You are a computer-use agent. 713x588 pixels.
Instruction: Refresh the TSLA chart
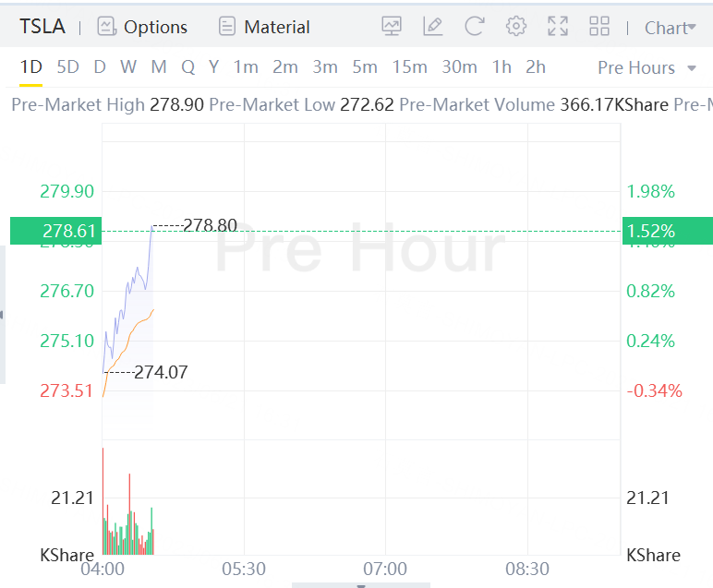pyautogui.click(x=474, y=27)
